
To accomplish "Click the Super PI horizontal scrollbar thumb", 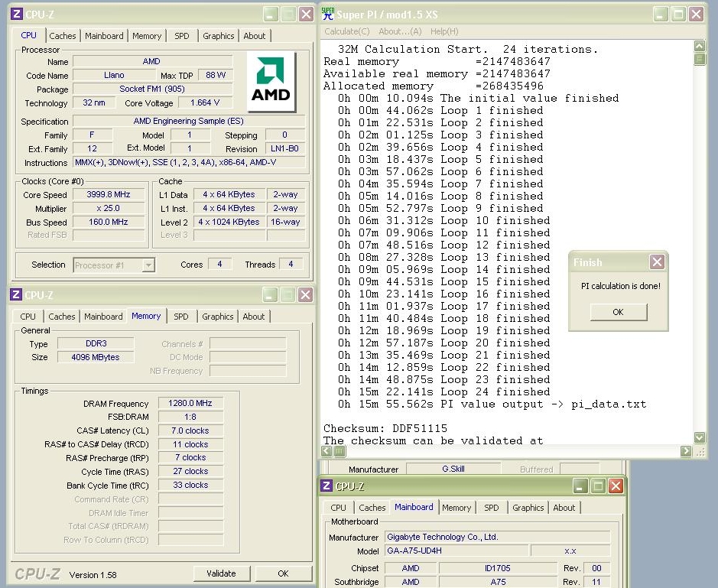I will pos(340,451).
